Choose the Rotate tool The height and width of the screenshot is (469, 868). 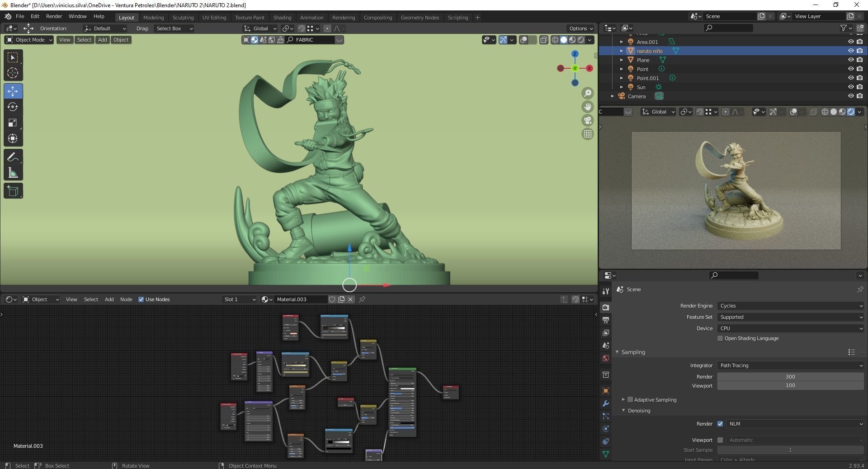pyautogui.click(x=13, y=107)
